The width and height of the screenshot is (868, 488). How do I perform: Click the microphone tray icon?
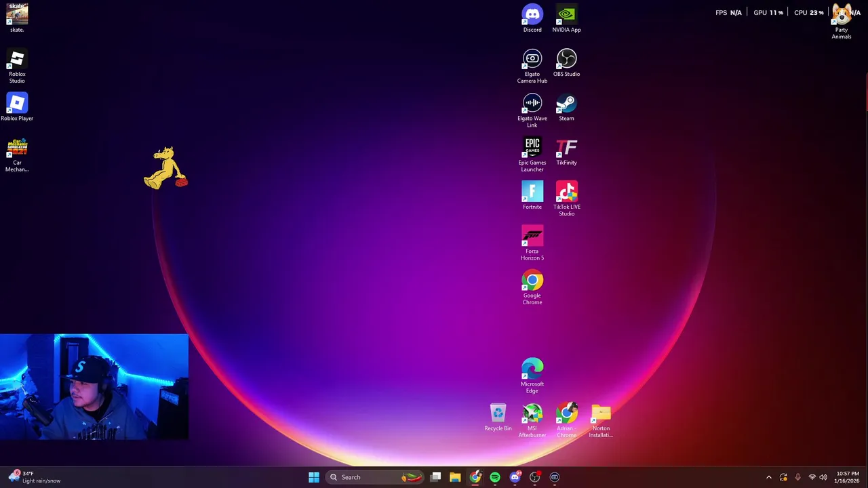(x=797, y=477)
